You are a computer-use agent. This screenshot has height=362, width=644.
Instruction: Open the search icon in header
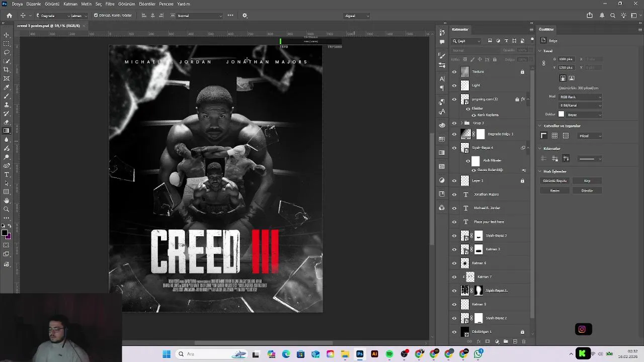(613, 16)
